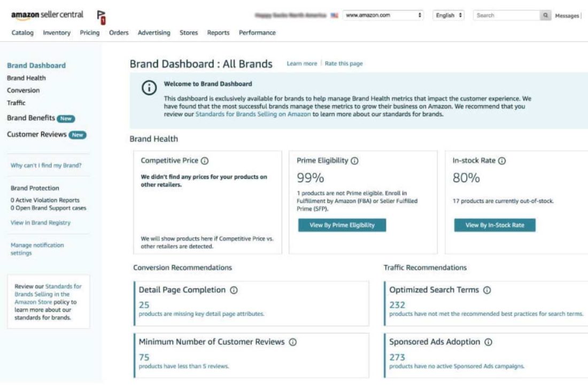Viewport: 588px width, 385px height.
Task: Click '0 Active Violation Reports' text
Action: [45, 200]
